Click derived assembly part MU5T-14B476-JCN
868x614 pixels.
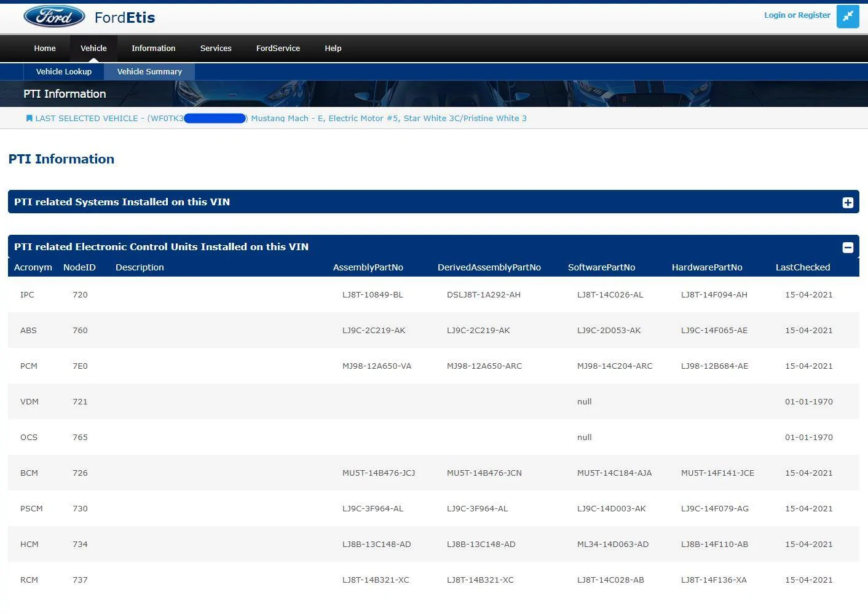pyautogui.click(x=484, y=473)
